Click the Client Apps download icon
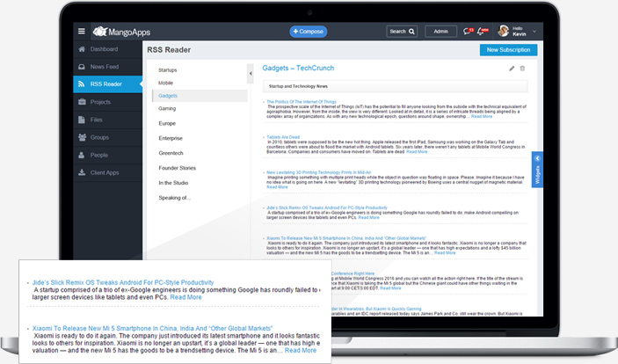The image size is (618, 364). point(82,172)
